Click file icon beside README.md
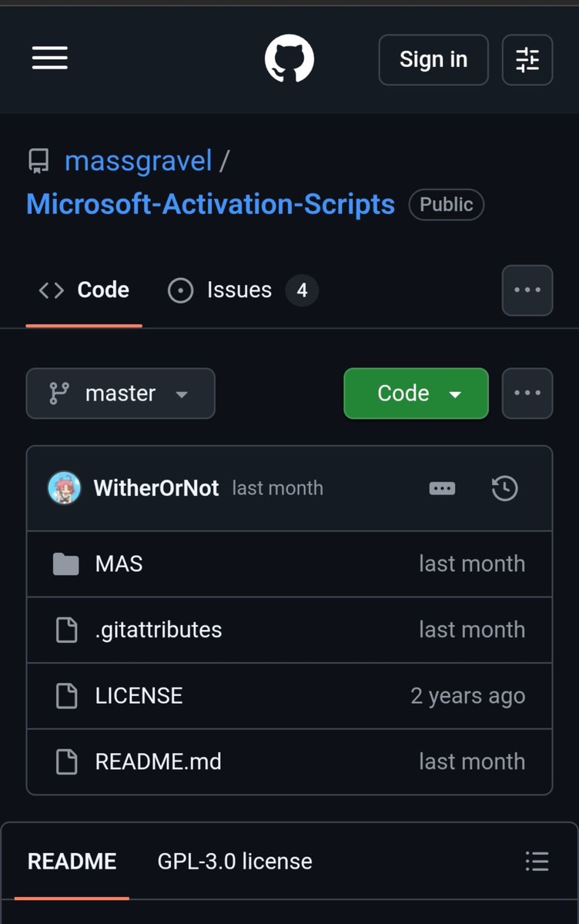This screenshot has width=579, height=924. [67, 762]
